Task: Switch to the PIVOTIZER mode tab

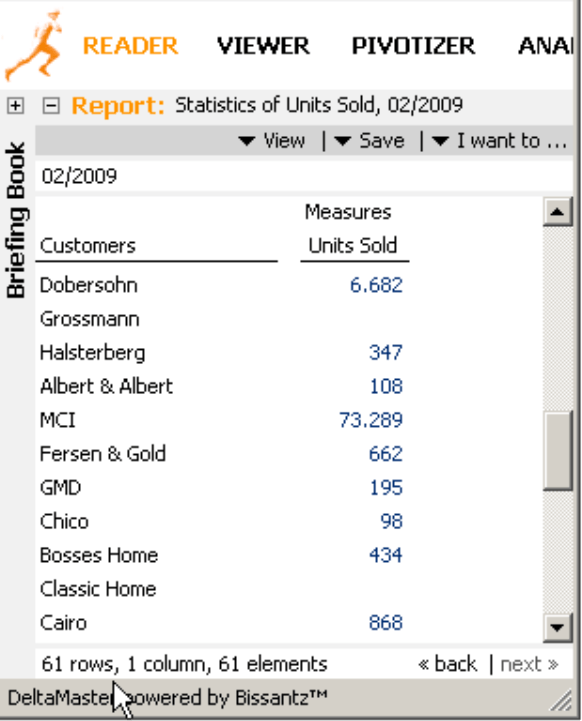Action: tap(413, 46)
